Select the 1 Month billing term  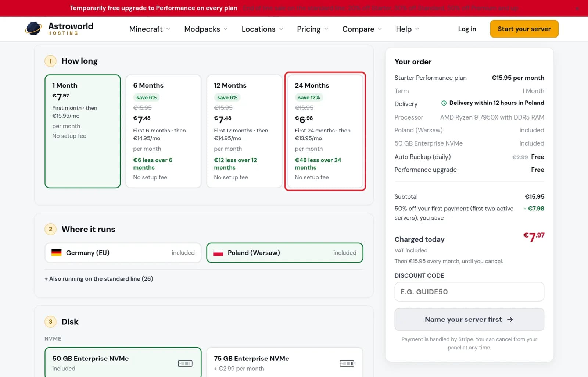(x=83, y=131)
